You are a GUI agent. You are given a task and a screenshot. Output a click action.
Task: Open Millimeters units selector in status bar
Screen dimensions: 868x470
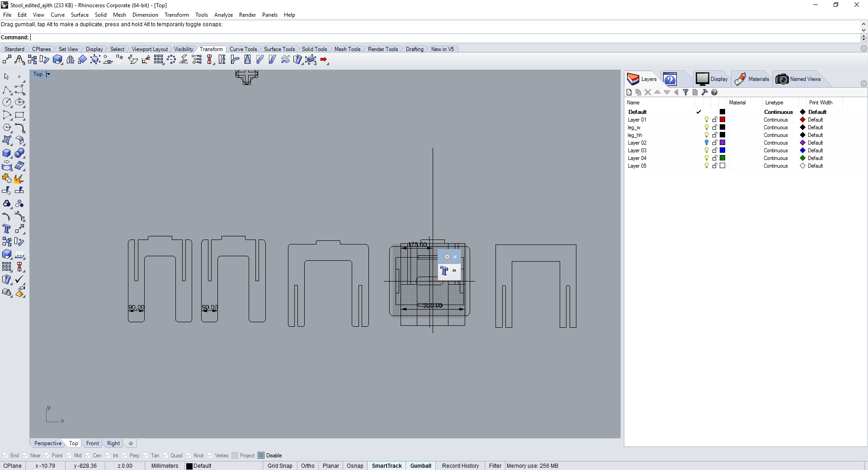pos(165,466)
